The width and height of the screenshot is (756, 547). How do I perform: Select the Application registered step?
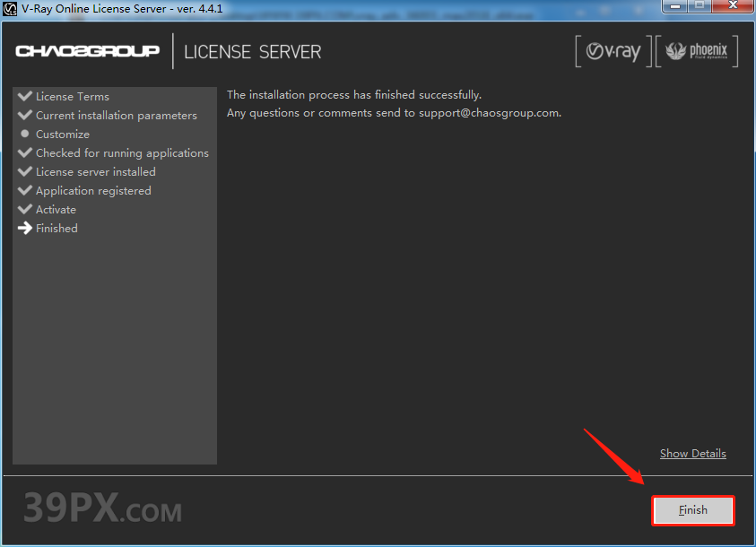pos(93,191)
